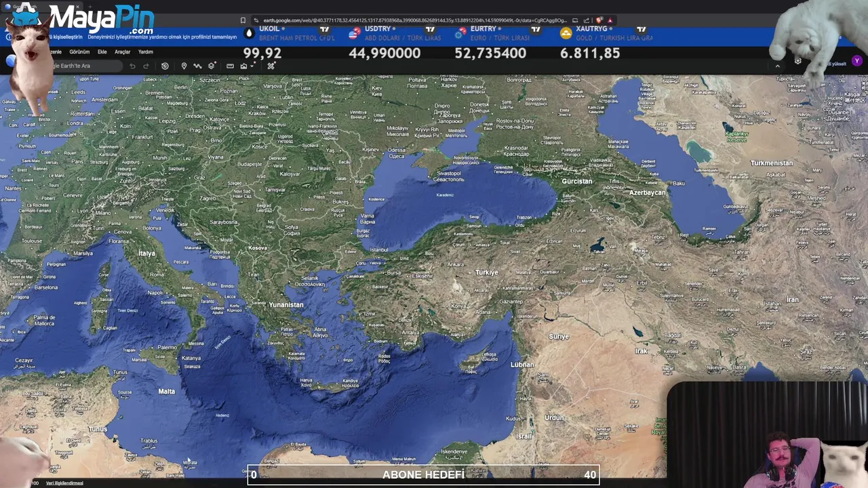
Task: Select the ruler measure tool
Action: pos(230,66)
